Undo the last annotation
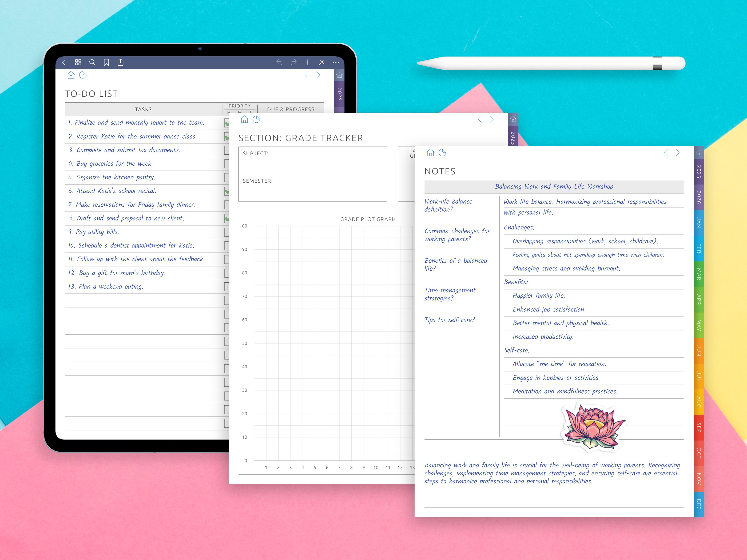 (279, 62)
